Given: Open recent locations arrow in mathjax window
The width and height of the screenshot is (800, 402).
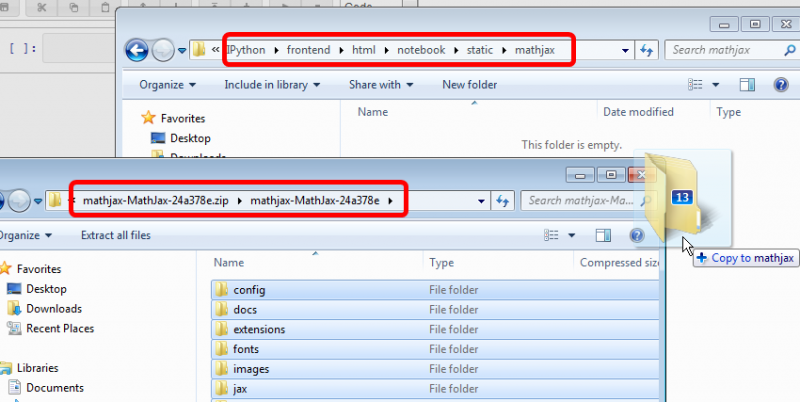Looking at the screenshot, I should [x=182, y=51].
